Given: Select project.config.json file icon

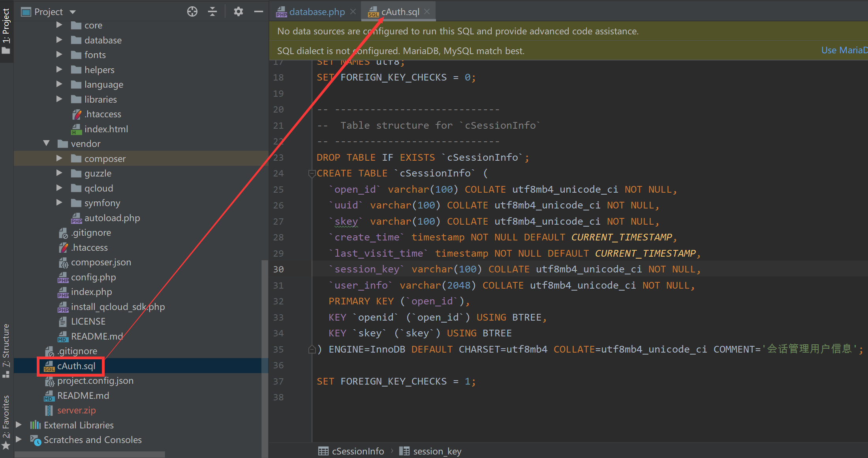Looking at the screenshot, I should click(x=49, y=381).
